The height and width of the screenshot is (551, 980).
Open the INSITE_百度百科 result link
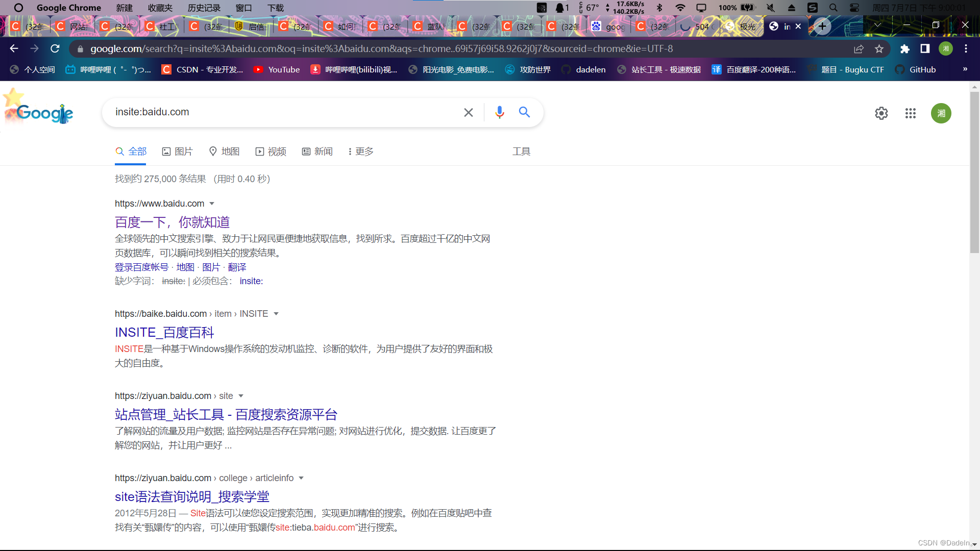pyautogui.click(x=164, y=333)
